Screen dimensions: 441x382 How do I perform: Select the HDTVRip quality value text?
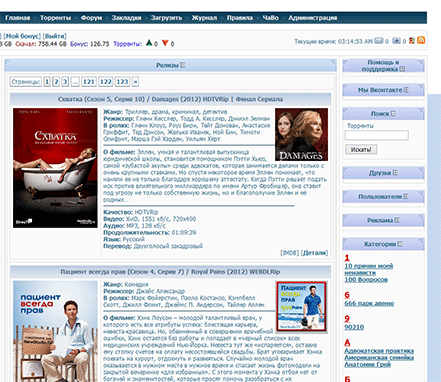(x=146, y=212)
